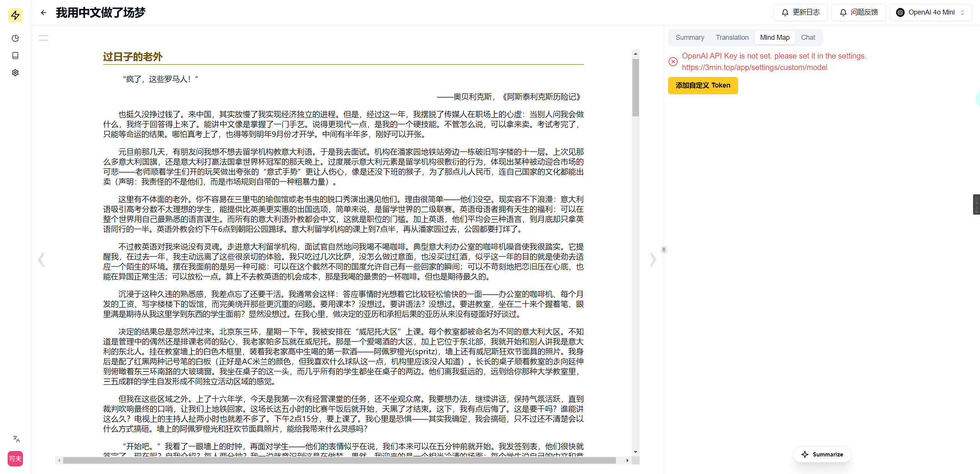
Task: Go back with the left arrow icon
Action: click(44, 13)
